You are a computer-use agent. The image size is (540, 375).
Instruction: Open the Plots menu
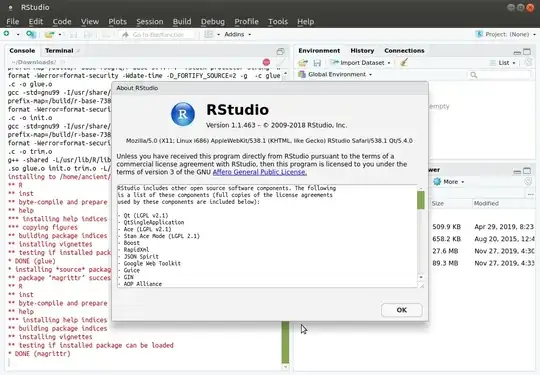tap(117, 21)
